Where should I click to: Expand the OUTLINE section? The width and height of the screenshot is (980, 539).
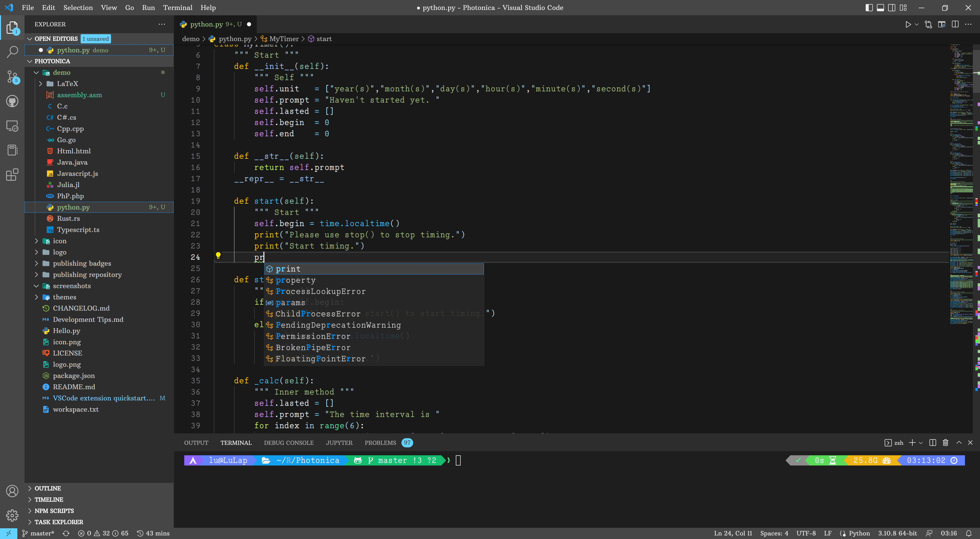click(x=47, y=488)
